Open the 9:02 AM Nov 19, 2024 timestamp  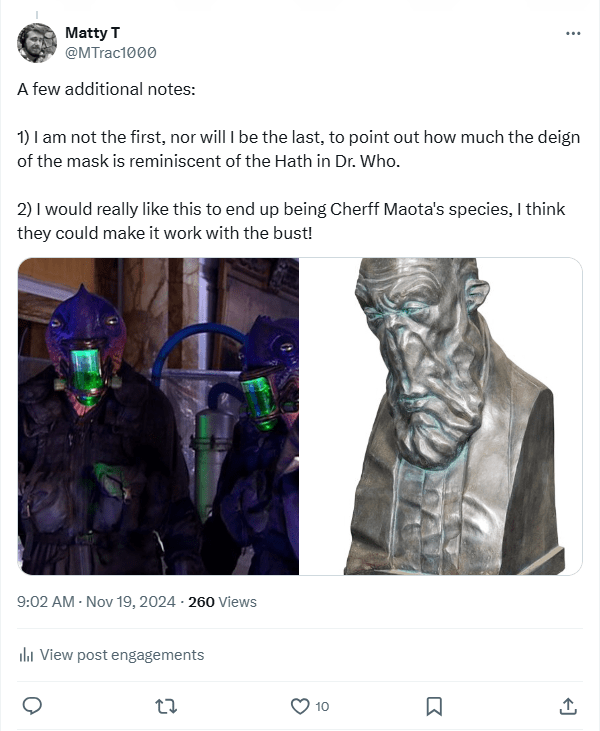(96, 602)
